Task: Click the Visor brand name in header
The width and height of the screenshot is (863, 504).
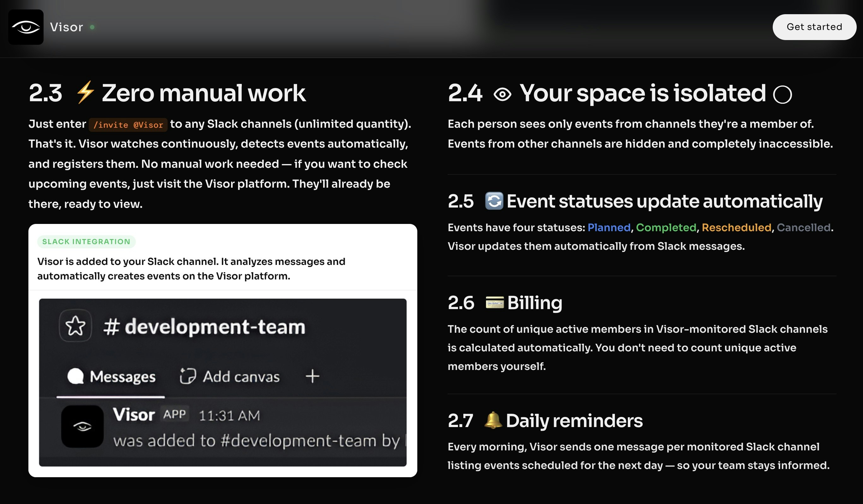Action: pyautogui.click(x=66, y=27)
